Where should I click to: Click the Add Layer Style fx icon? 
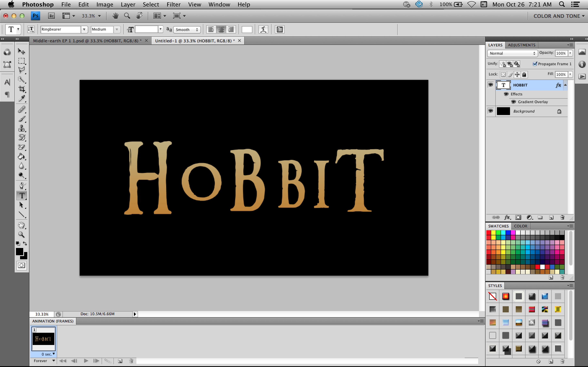[x=507, y=217]
